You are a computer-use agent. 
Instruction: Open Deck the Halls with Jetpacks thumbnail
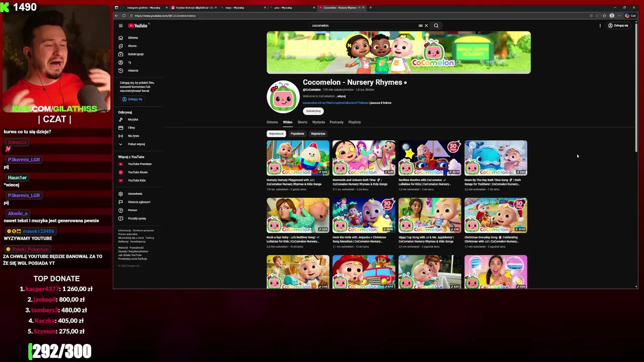(364, 215)
